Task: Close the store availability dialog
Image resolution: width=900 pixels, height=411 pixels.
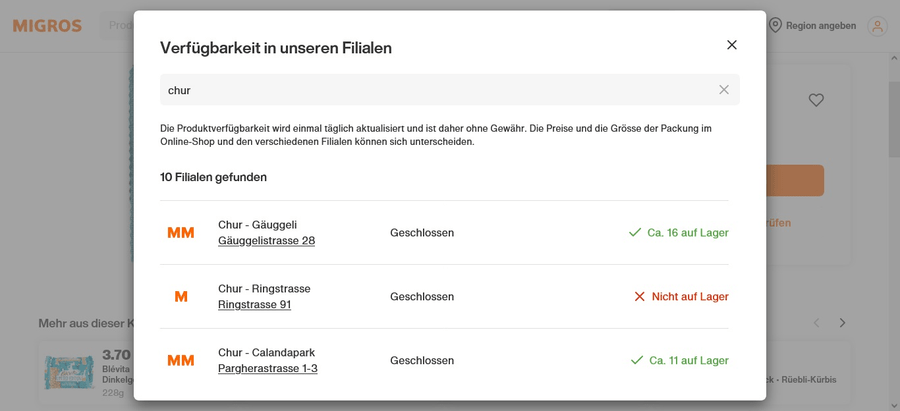Action: pyautogui.click(x=731, y=45)
